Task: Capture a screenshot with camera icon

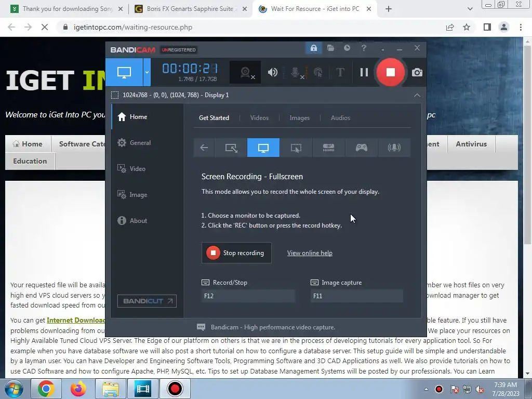Action: 417,72
